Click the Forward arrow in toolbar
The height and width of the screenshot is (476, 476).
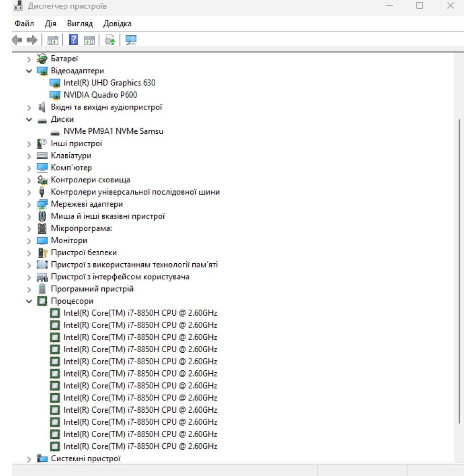pyautogui.click(x=32, y=40)
